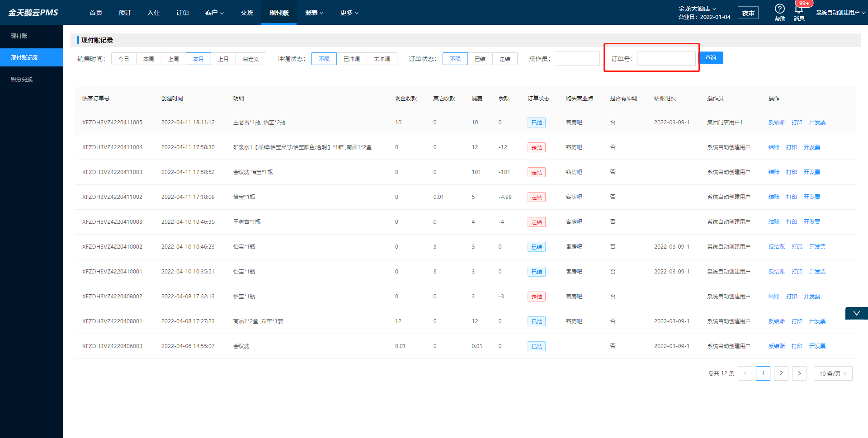This screenshot has width=868, height=438.
Task: Click the 走结 tag on order XFZDH3VZ4220411003
Action: (537, 172)
